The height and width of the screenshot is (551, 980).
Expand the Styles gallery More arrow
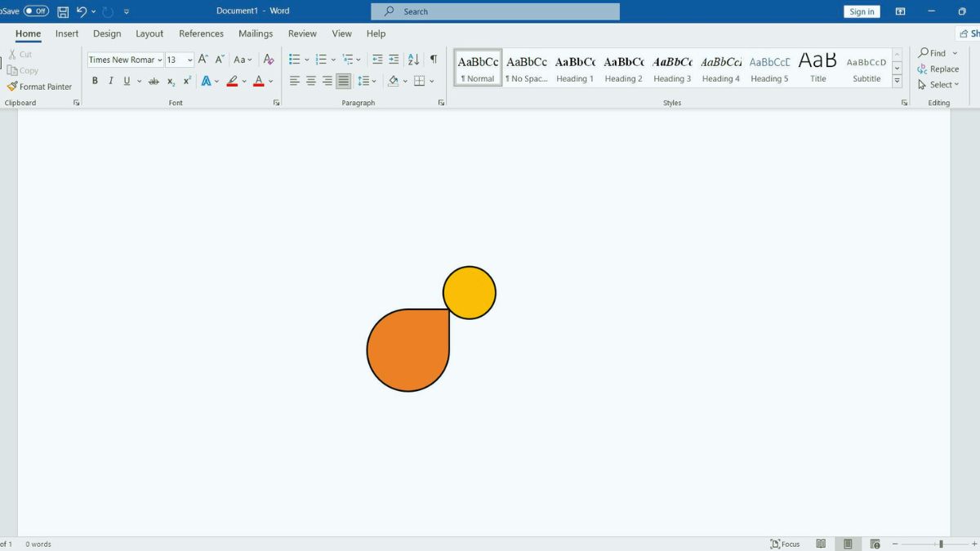897,82
